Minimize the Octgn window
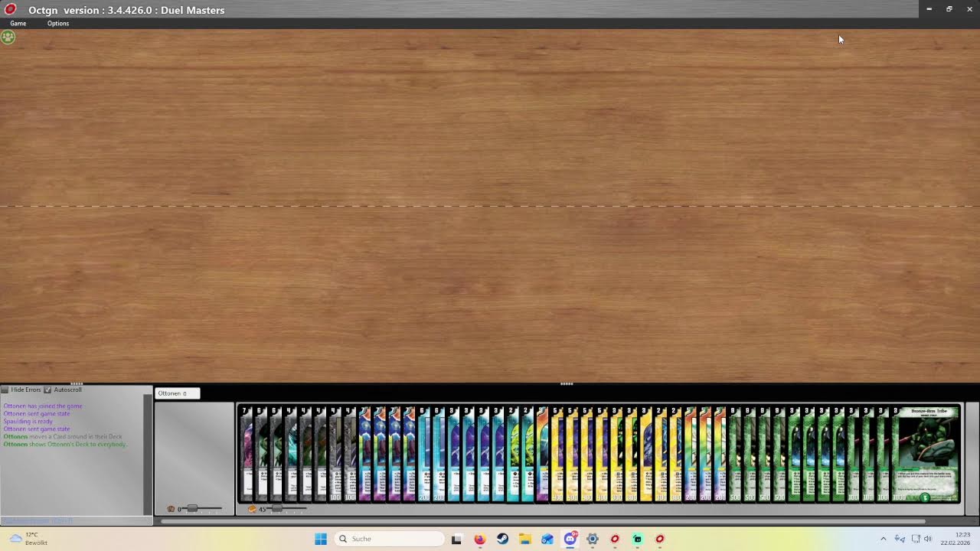The height and width of the screenshot is (551, 980). tap(929, 9)
